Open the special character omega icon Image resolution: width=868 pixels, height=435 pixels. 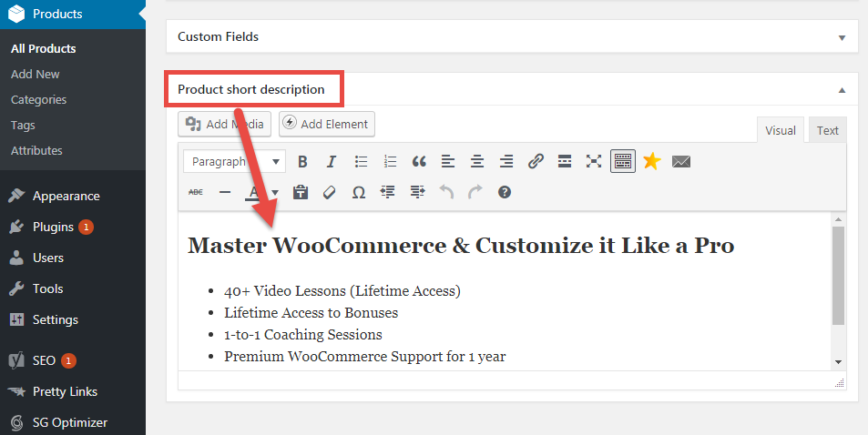click(x=358, y=192)
